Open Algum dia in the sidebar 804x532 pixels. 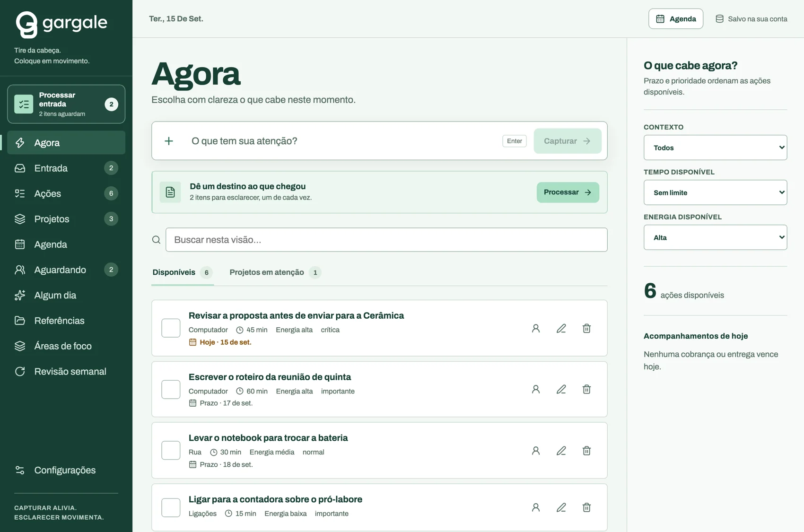(x=66, y=295)
